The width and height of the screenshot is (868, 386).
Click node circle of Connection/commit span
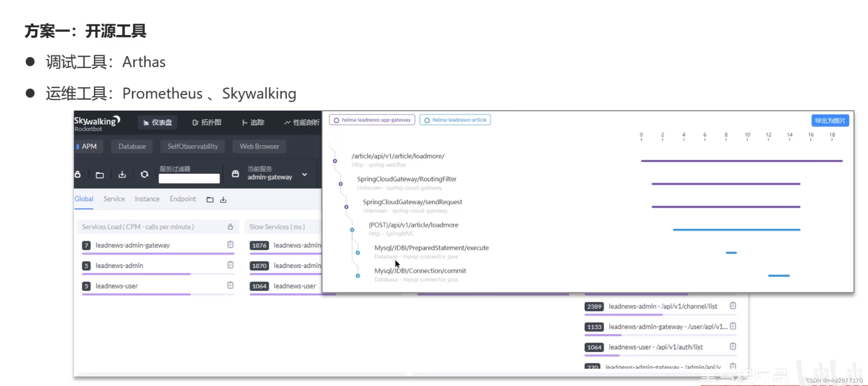click(358, 276)
